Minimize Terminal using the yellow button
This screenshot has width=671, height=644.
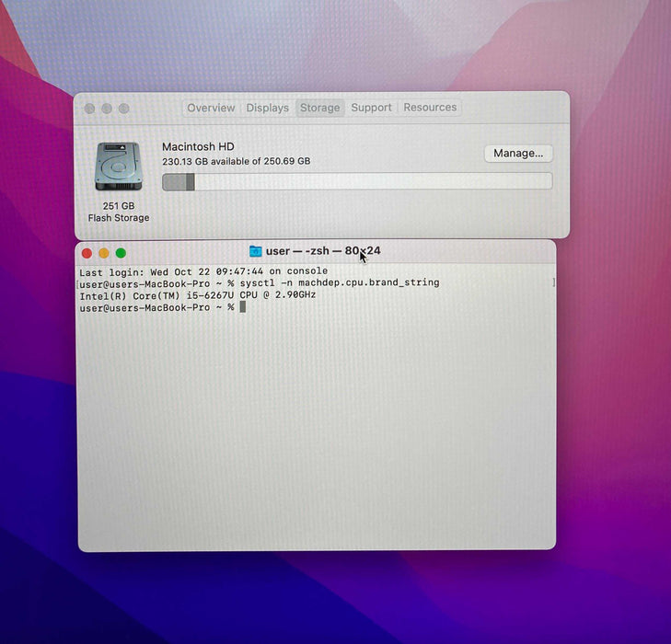click(104, 253)
